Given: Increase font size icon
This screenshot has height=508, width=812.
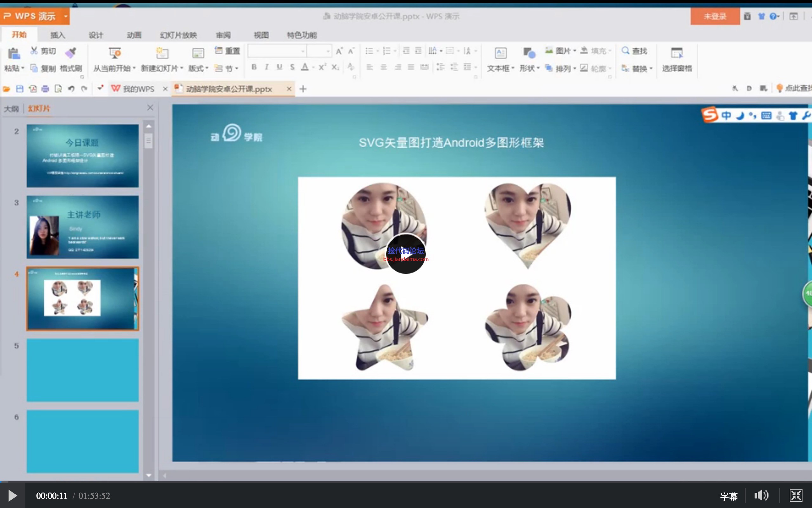Looking at the screenshot, I should point(339,51).
